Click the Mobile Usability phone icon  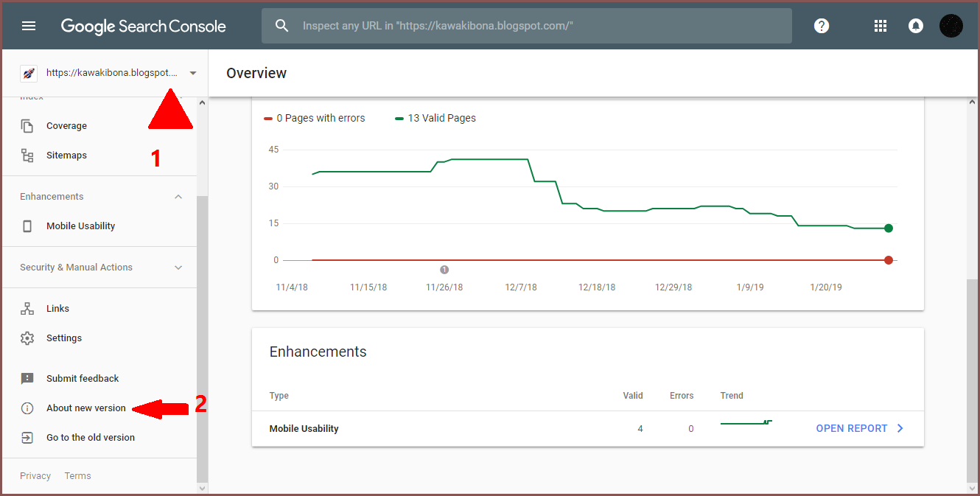(x=27, y=226)
